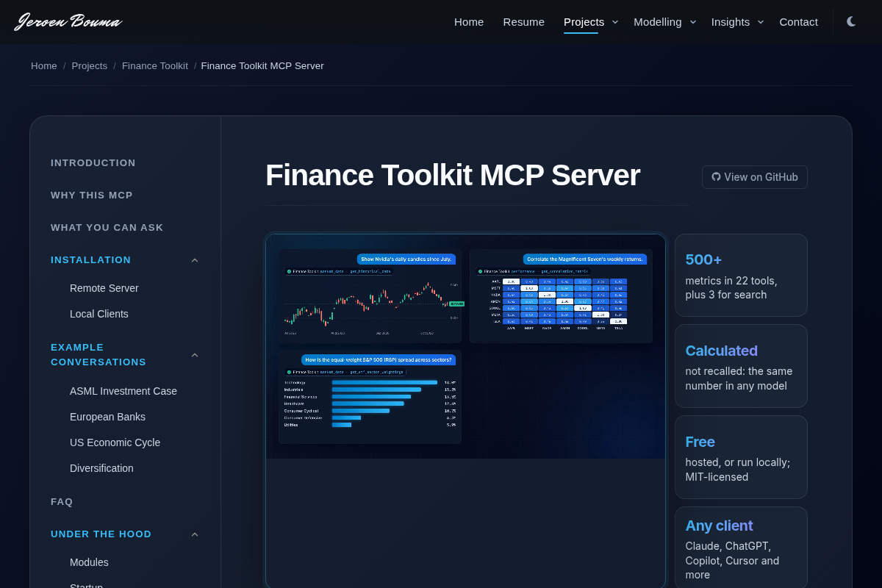This screenshot has width=882, height=588.
Task: Open the Contact navigation item
Action: 799,22
